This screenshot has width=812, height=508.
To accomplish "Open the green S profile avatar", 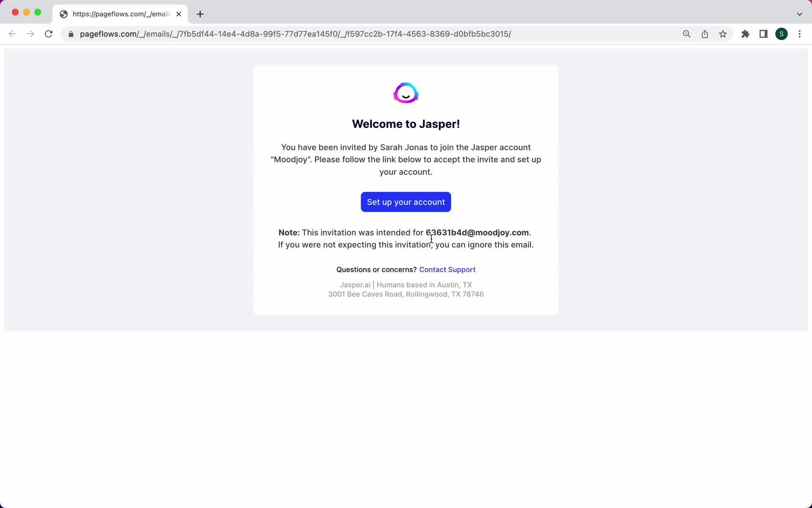I will coord(782,34).
